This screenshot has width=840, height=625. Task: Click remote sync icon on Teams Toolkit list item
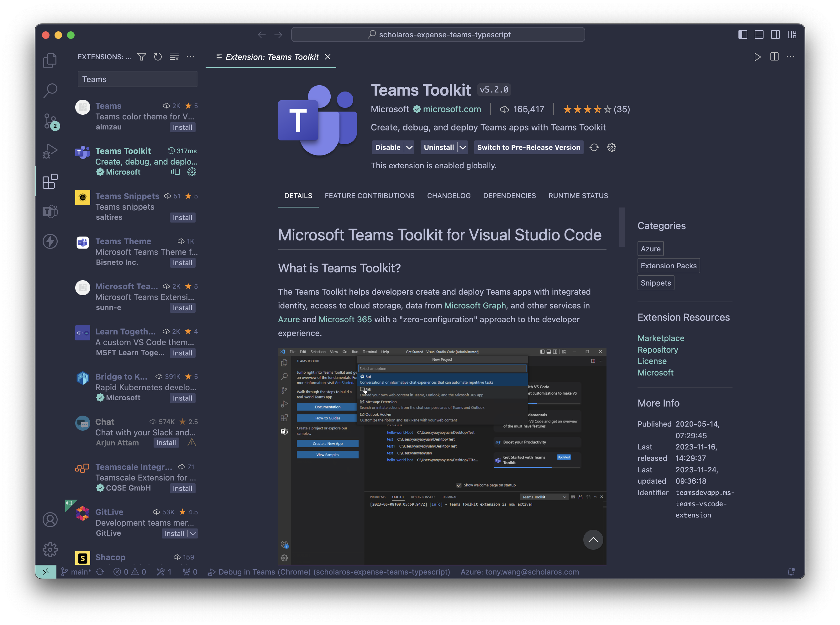[x=176, y=172]
